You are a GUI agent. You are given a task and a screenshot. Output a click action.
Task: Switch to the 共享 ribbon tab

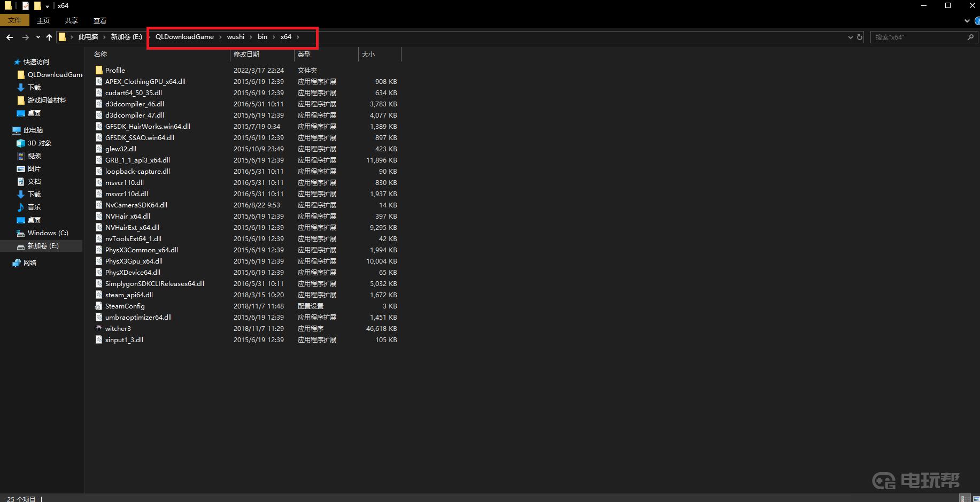coord(72,20)
